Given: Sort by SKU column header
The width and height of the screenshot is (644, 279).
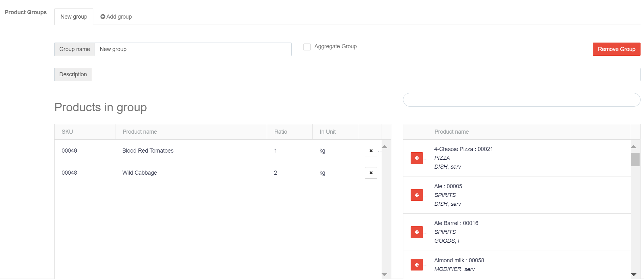Looking at the screenshot, I should coord(67,132).
